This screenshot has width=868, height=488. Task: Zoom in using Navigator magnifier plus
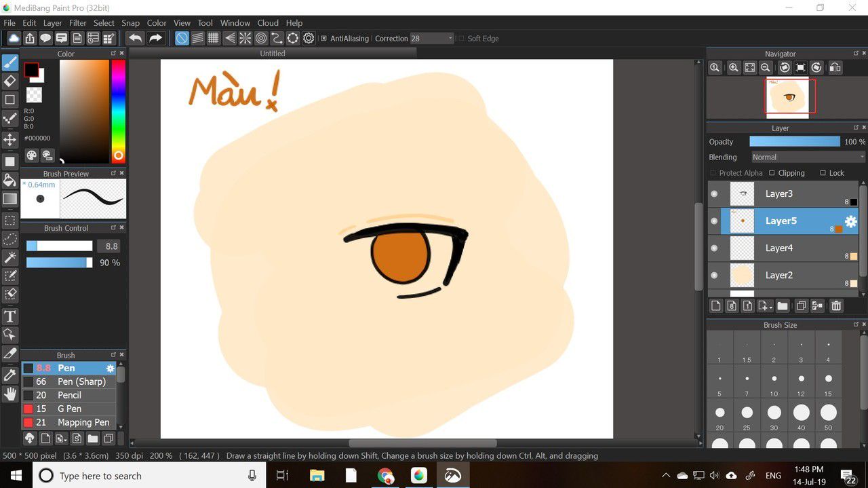coord(733,68)
